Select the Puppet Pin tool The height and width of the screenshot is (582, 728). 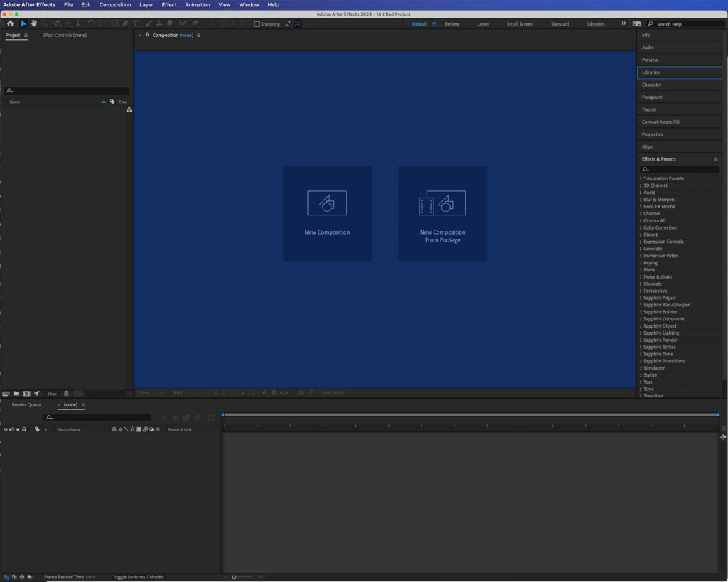pyautogui.click(x=195, y=23)
